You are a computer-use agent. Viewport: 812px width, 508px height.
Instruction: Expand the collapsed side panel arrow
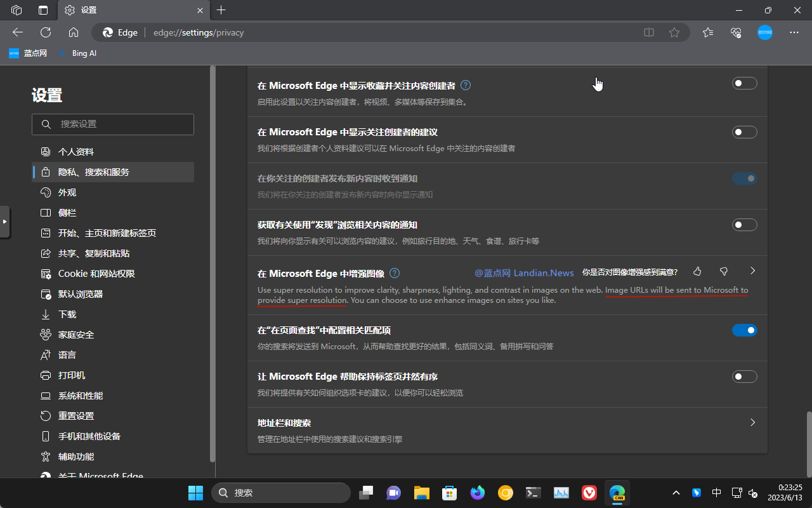[x=4, y=222]
